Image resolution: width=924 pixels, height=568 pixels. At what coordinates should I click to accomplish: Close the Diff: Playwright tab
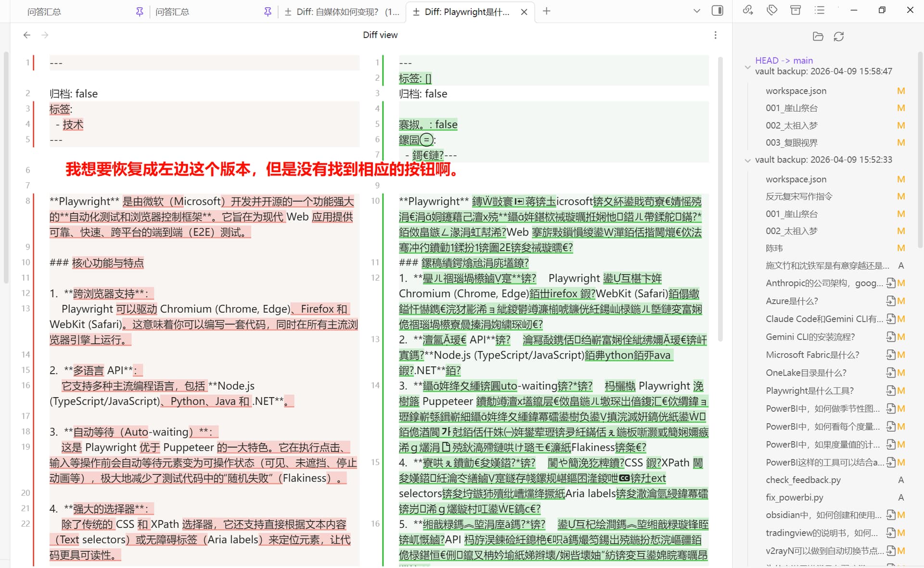coord(524,12)
